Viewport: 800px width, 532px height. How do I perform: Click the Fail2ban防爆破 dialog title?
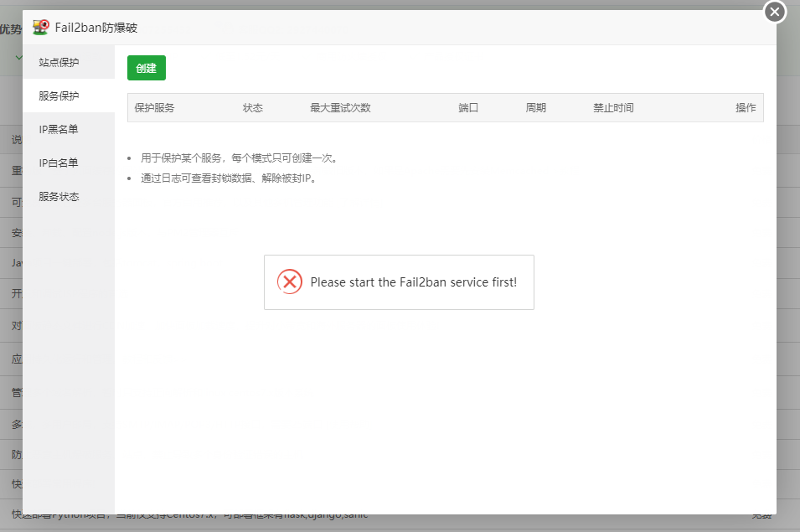[96, 28]
